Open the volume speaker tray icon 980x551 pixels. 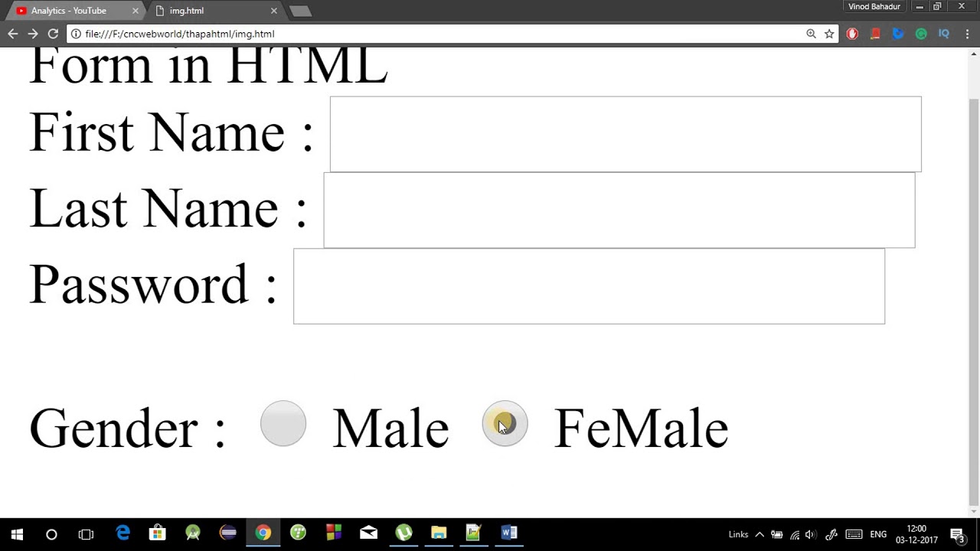click(811, 534)
